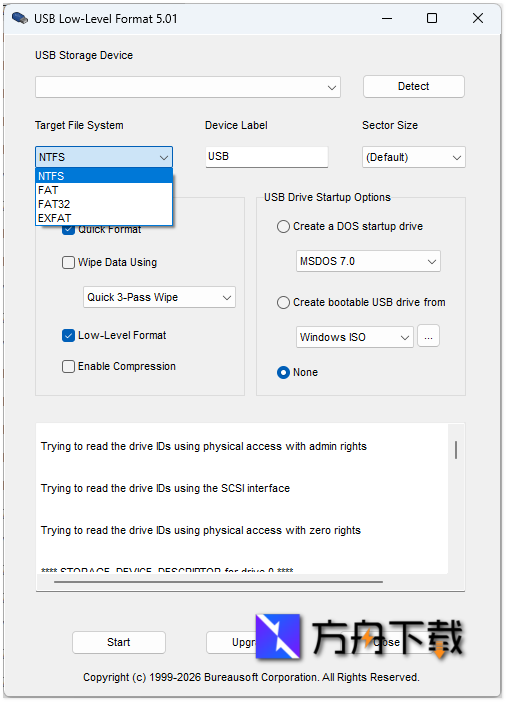The width and height of the screenshot is (506, 702).
Task: Click the browse ellipsis button
Action: (428, 336)
